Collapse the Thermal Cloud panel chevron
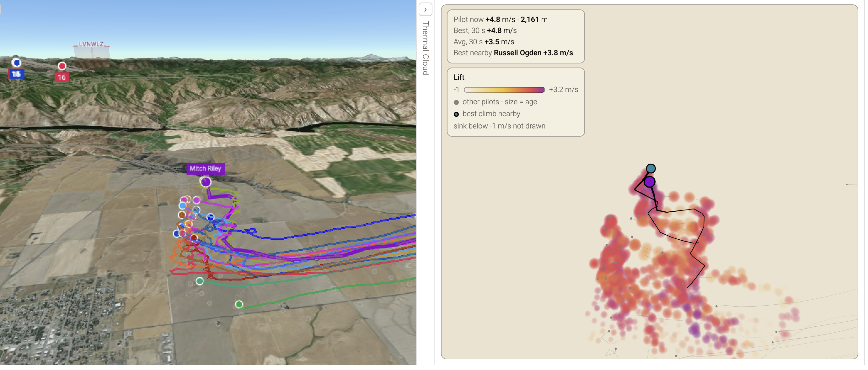868x370 pixels. click(x=425, y=9)
